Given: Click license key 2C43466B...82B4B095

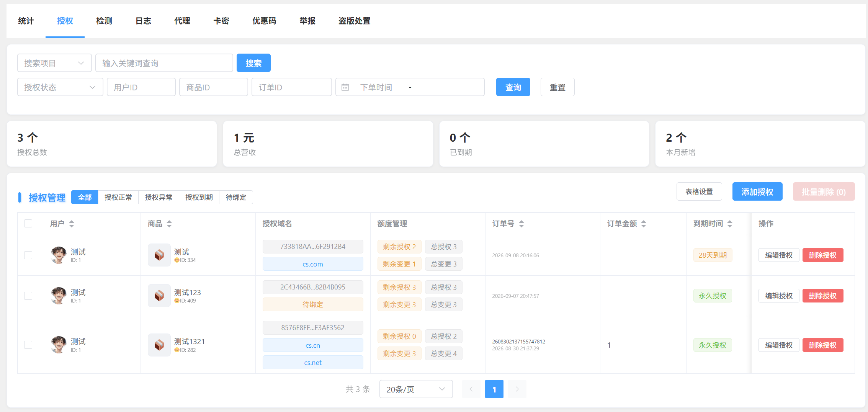Looking at the screenshot, I should pyautogui.click(x=313, y=287).
